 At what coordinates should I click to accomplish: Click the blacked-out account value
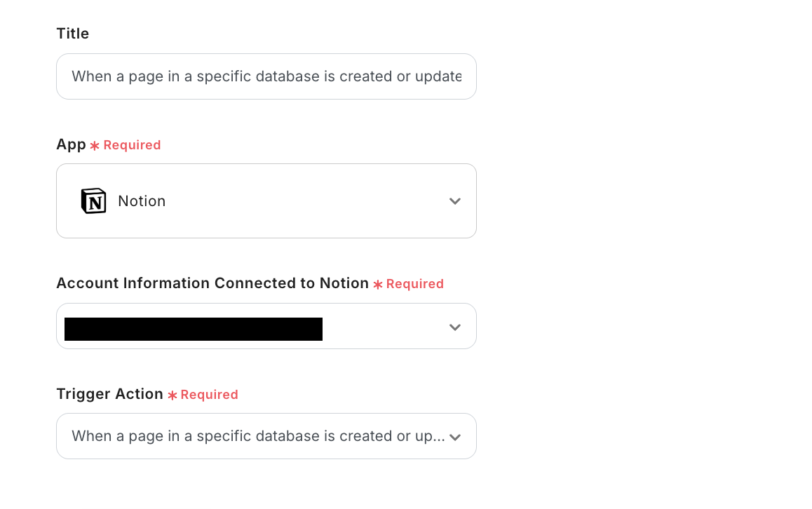(x=193, y=329)
